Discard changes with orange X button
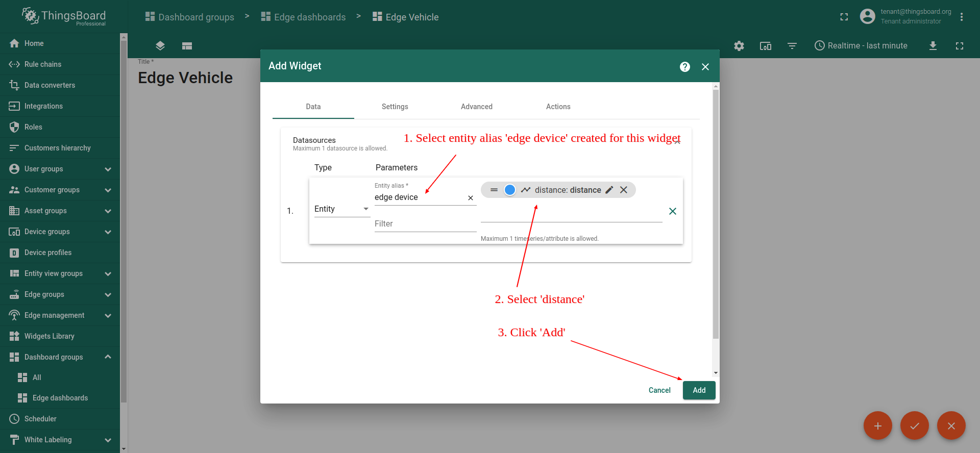 pyautogui.click(x=951, y=425)
